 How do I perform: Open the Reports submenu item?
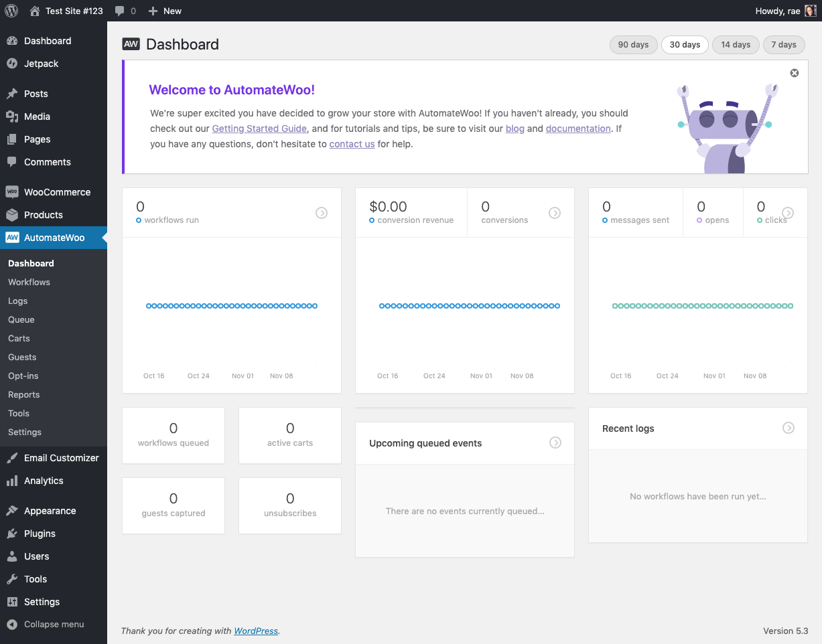click(54, 394)
